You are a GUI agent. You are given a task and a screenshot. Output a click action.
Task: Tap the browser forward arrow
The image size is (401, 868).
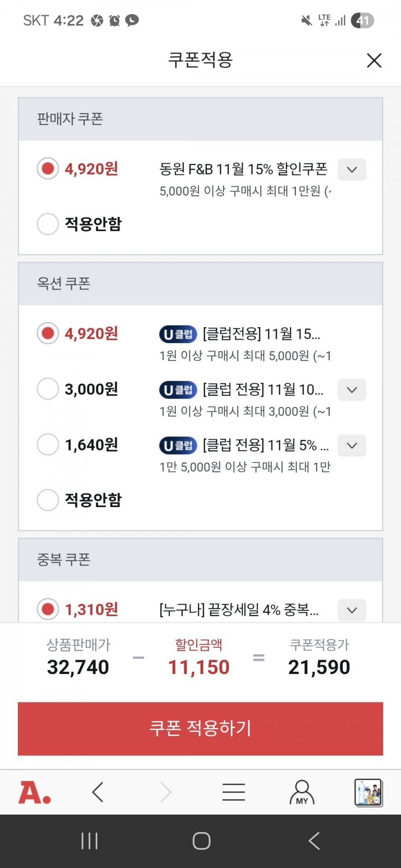click(166, 792)
